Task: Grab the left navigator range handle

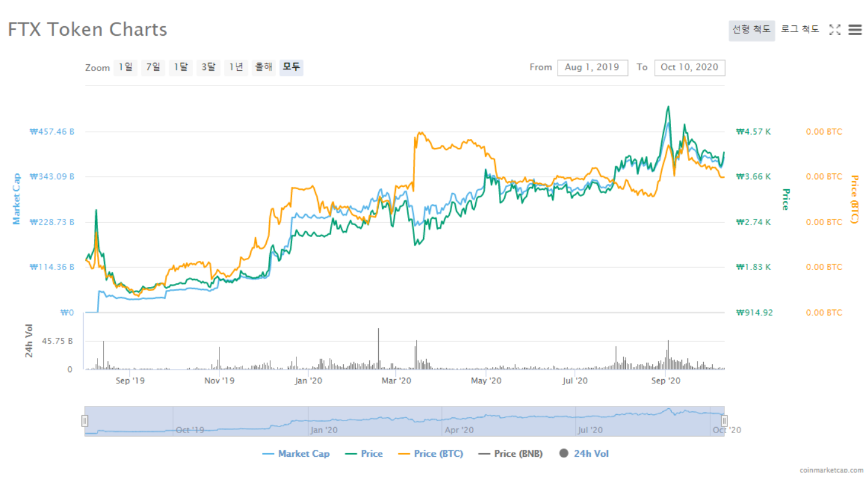Action: pos(85,421)
